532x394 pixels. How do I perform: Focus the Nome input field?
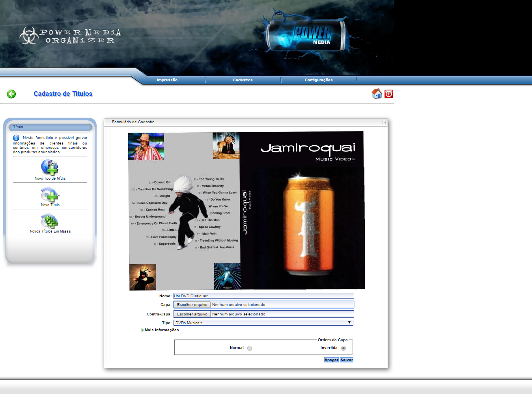(263, 296)
